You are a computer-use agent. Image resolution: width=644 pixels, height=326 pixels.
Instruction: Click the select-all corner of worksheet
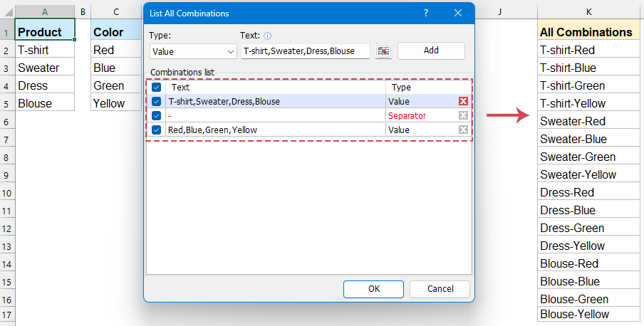click(x=7, y=12)
